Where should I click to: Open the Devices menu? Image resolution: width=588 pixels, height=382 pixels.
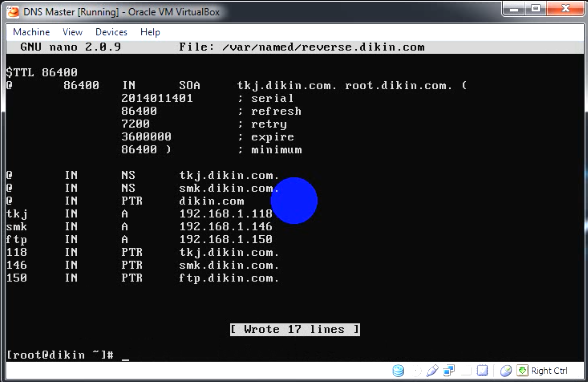tap(111, 32)
